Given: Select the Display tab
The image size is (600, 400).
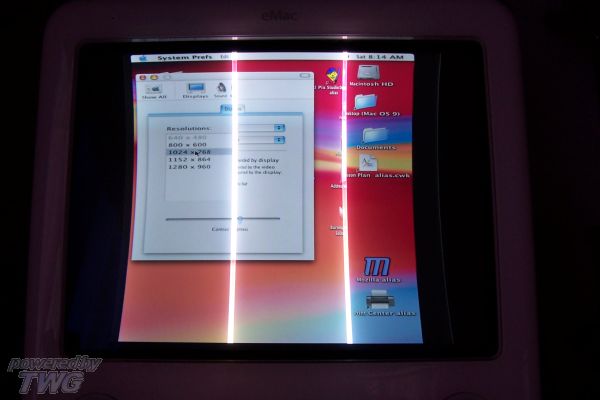Looking at the screenshot, I should point(232,109).
